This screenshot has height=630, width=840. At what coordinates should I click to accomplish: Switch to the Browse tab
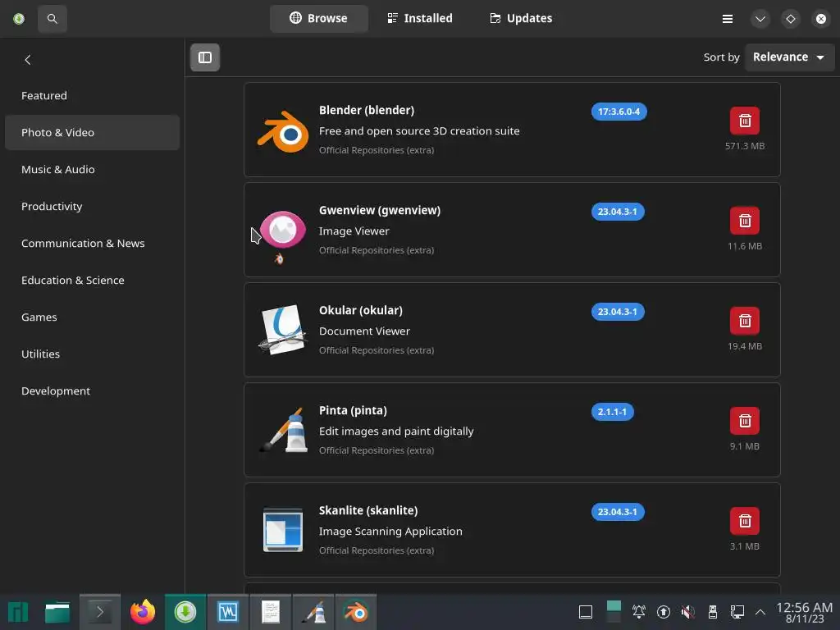(319, 18)
